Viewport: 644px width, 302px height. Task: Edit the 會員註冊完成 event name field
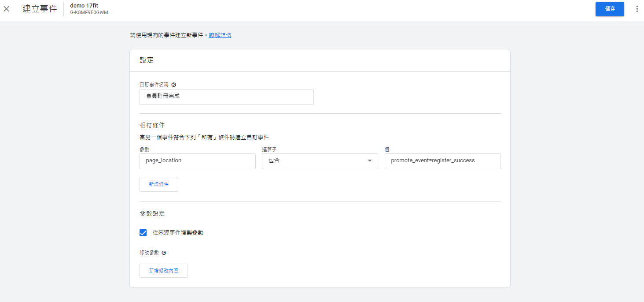point(227,97)
